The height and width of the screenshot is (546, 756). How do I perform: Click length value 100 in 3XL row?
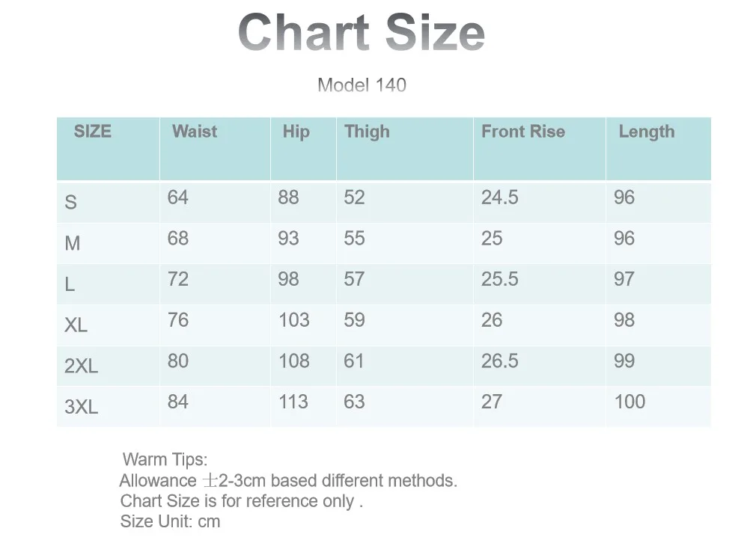[x=630, y=402]
